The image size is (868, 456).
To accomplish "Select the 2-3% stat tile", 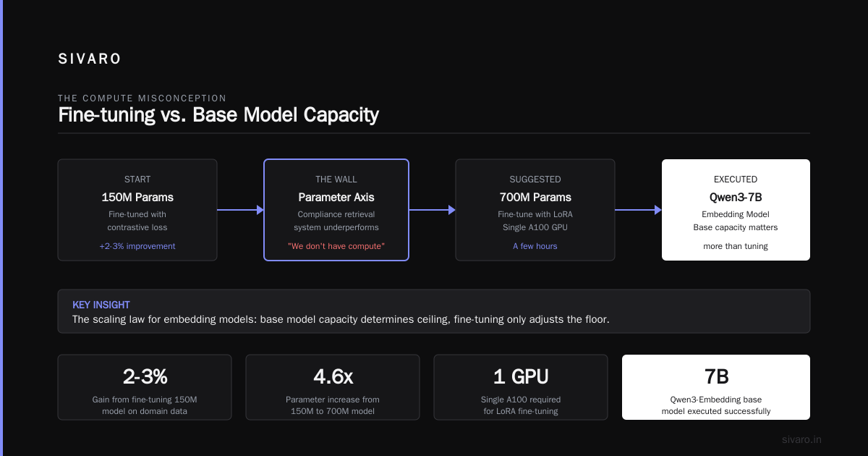I will pyautogui.click(x=145, y=387).
